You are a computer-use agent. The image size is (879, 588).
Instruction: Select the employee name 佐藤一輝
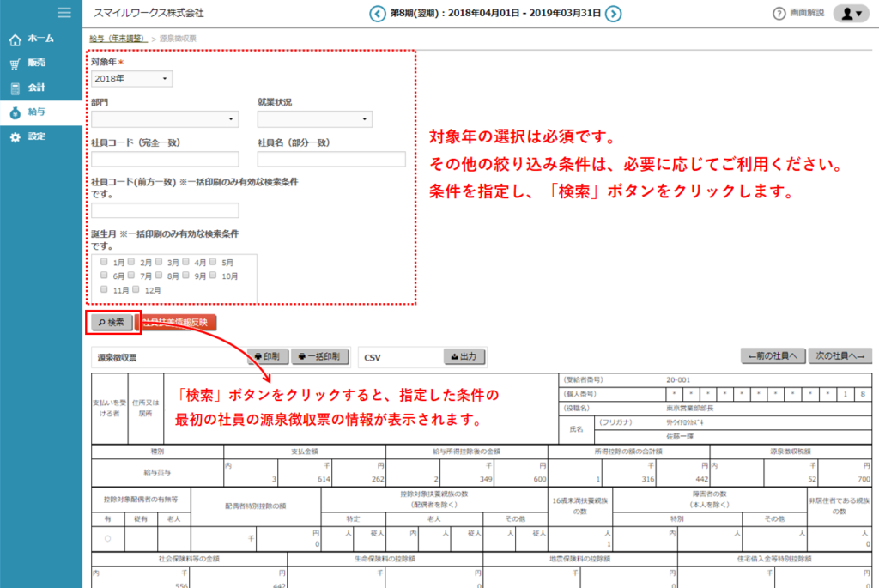coord(680,436)
